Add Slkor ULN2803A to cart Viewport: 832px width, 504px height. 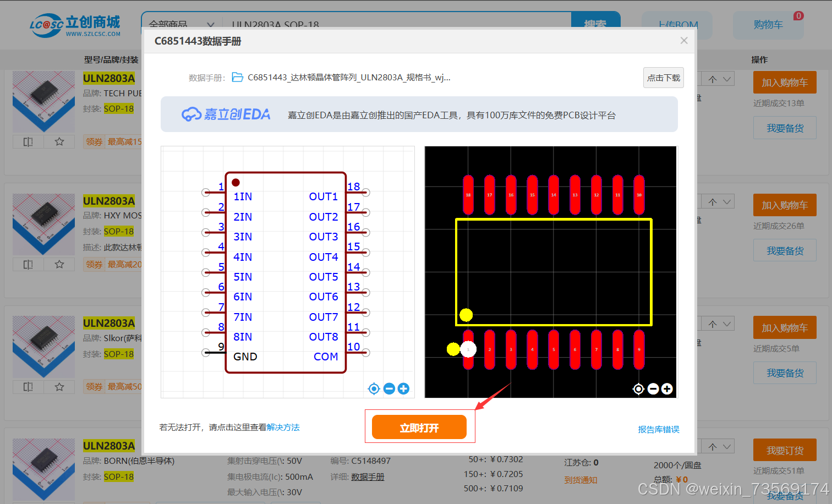tap(785, 328)
